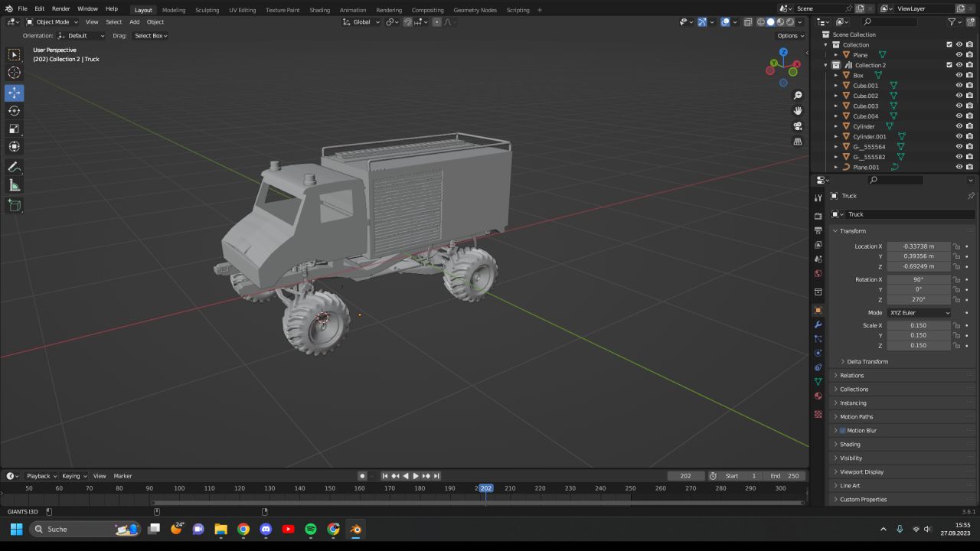
Task: Activate the Move tool
Action: 15,93
